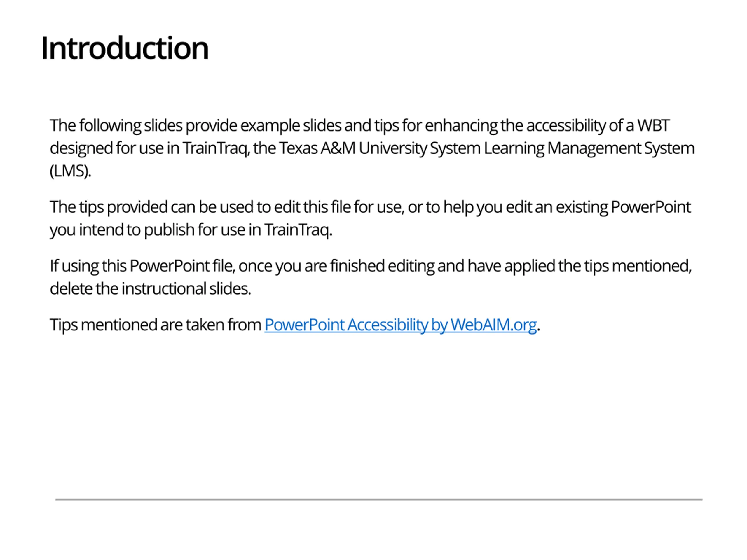
Task: Click the "(LMS)." text in the first paragraph
Action: tap(71, 171)
